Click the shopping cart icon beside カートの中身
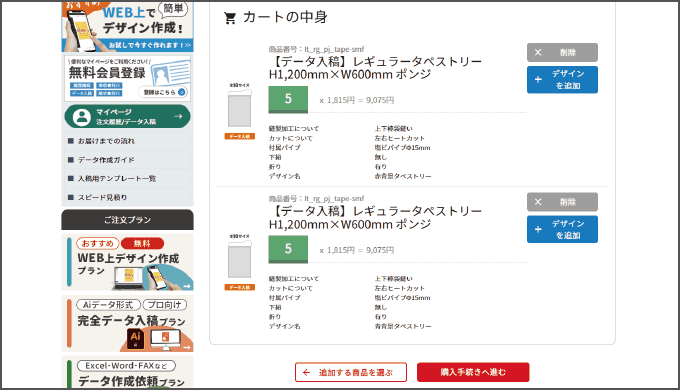 pos(230,18)
